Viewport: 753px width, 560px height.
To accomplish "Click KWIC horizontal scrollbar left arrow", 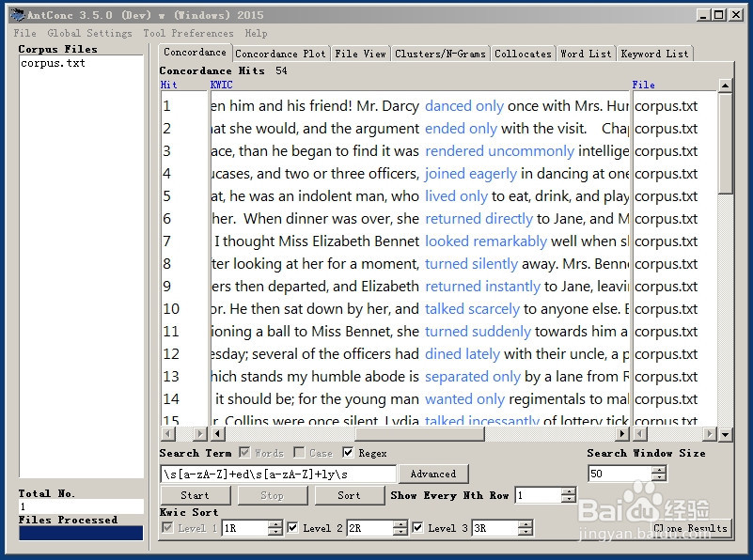I will pos(217,434).
